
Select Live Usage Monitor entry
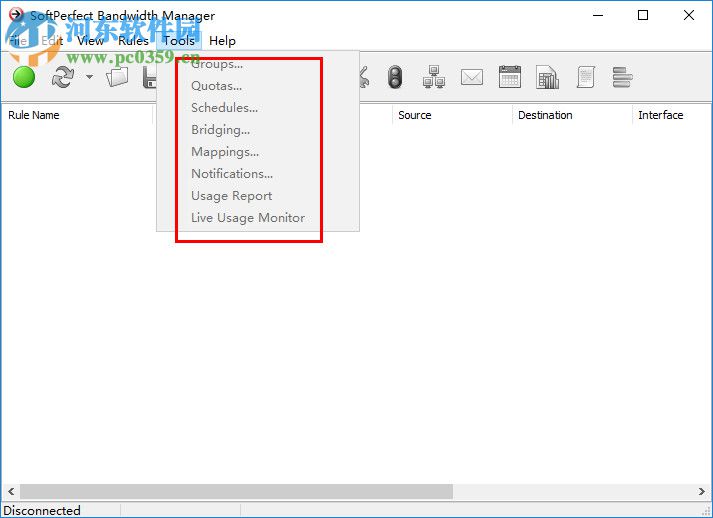[248, 217]
